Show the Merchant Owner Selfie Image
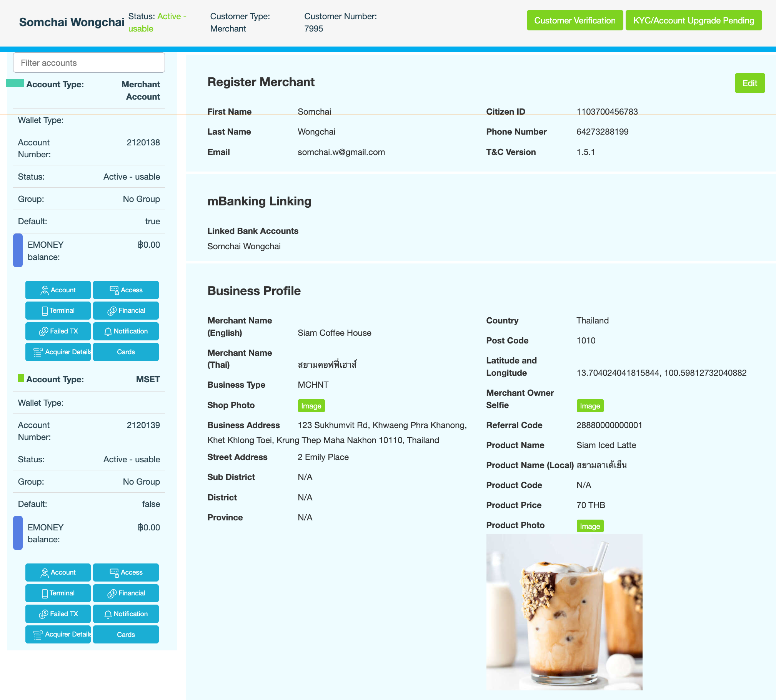Viewport: 776px width, 700px height. [x=589, y=406]
